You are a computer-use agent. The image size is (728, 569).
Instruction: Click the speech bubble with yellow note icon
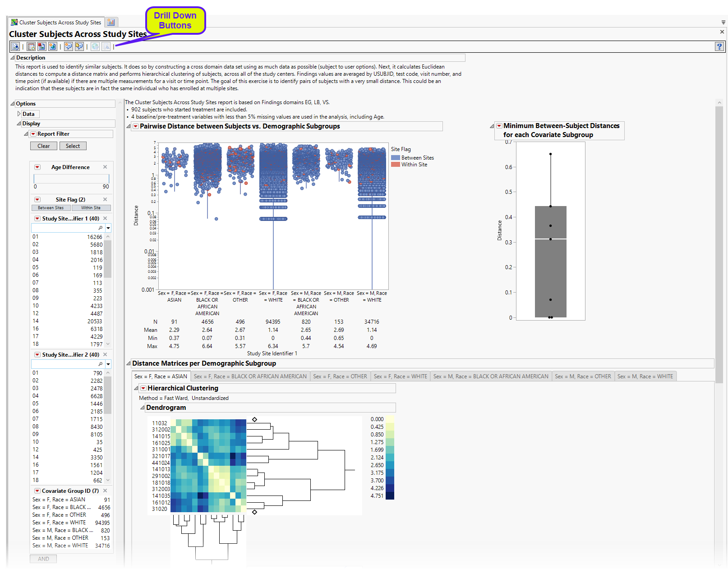pyautogui.click(x=79, y=46)
